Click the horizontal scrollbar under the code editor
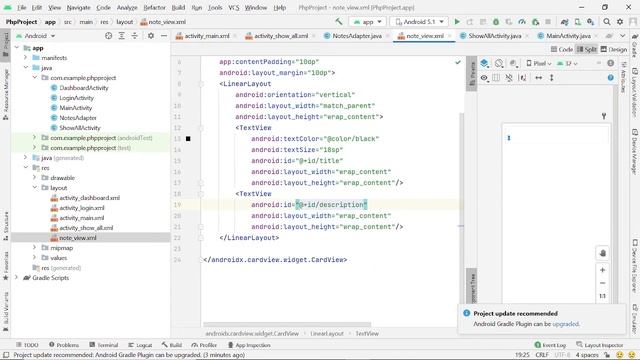Viewport: 640px width, 360px height. (287, 325)
